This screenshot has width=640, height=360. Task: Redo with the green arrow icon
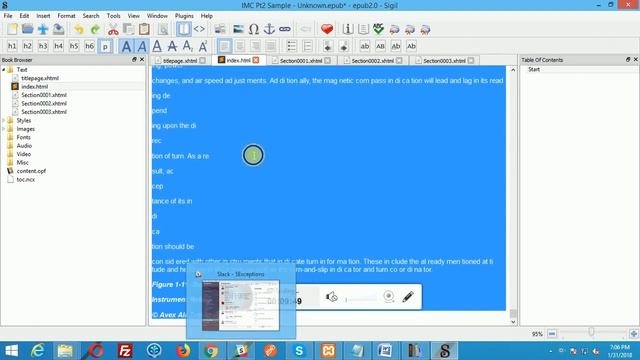pos(95,29)
